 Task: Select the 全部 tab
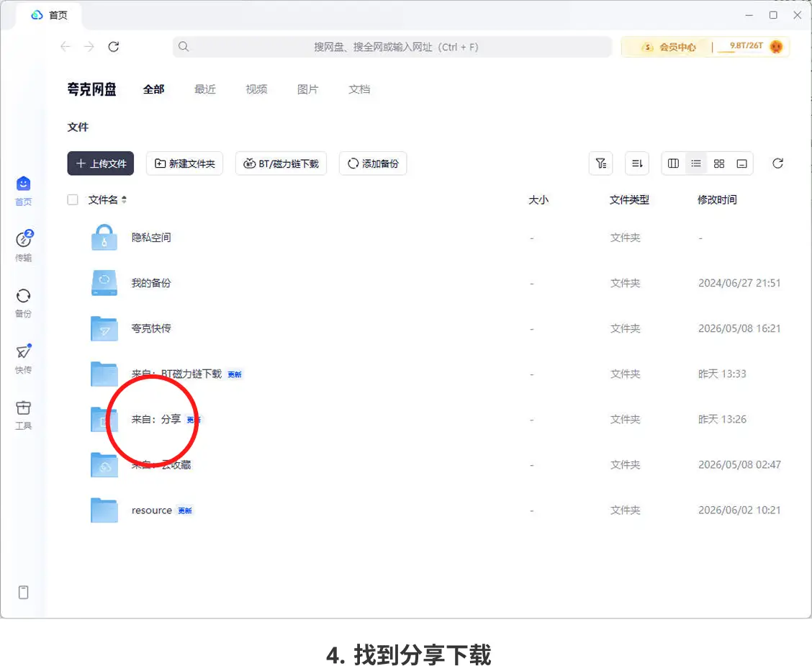click(x=154, y=89)
